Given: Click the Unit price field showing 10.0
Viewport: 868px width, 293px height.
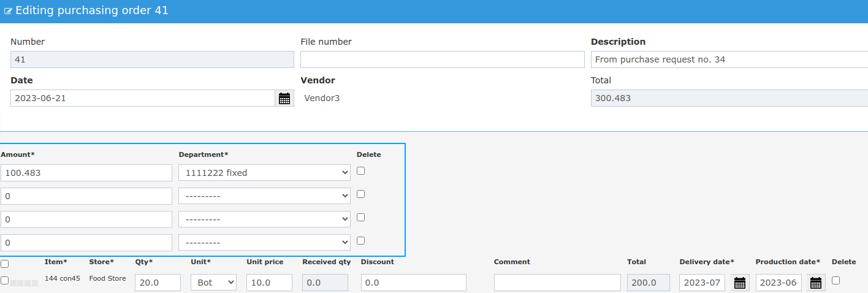Looking at the screenshot, I should 269,283.
